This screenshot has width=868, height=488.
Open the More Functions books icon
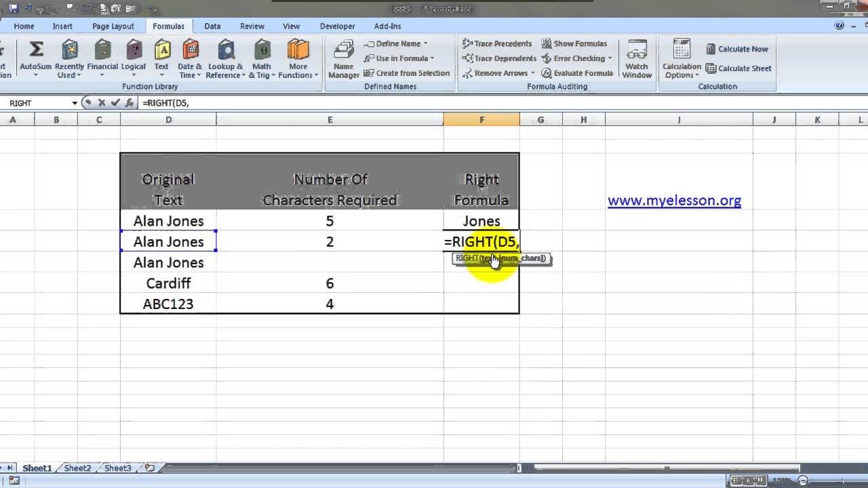point(298,49)
